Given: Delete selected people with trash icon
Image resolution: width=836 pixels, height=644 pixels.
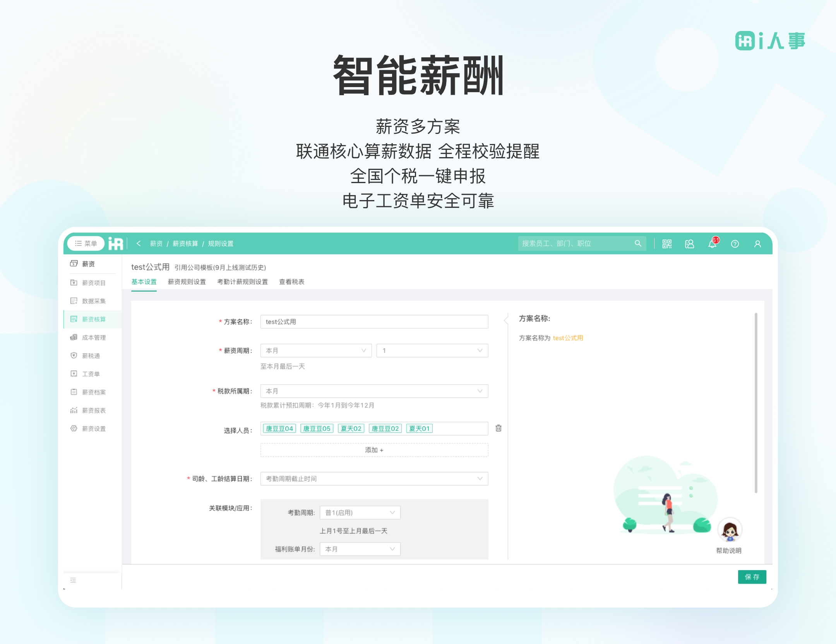Looking at the screenshot, I should click(x=499, y=428).
